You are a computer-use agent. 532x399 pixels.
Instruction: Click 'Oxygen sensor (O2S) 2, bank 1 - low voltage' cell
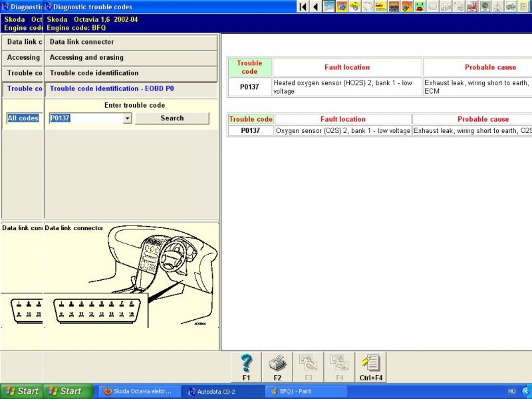343,130
